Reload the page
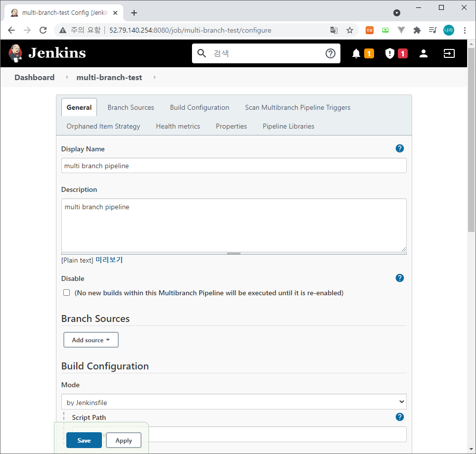 tap(43, 30)
